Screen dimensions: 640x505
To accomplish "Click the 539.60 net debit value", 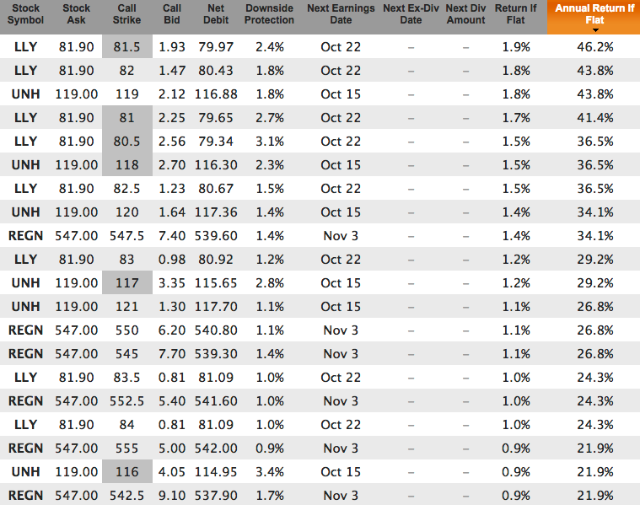I will [x=216, y=236].
